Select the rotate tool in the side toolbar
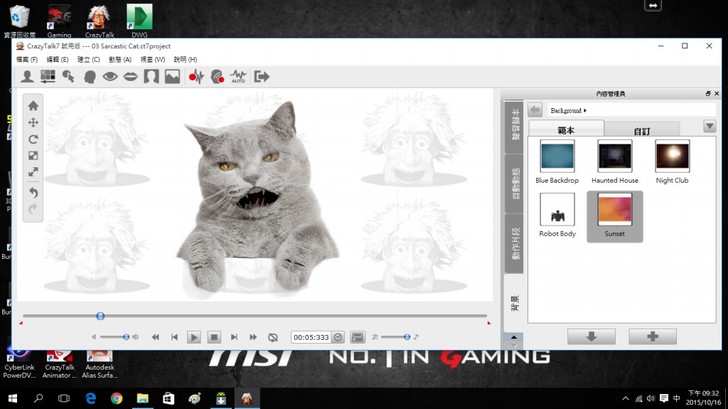This screenshot has height=409, width=728. (x=33, y=139)
